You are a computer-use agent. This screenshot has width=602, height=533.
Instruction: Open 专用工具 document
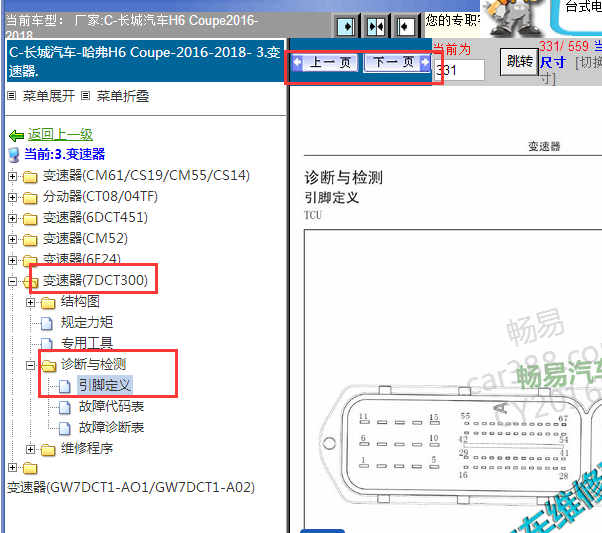click(x=87, y=343)
